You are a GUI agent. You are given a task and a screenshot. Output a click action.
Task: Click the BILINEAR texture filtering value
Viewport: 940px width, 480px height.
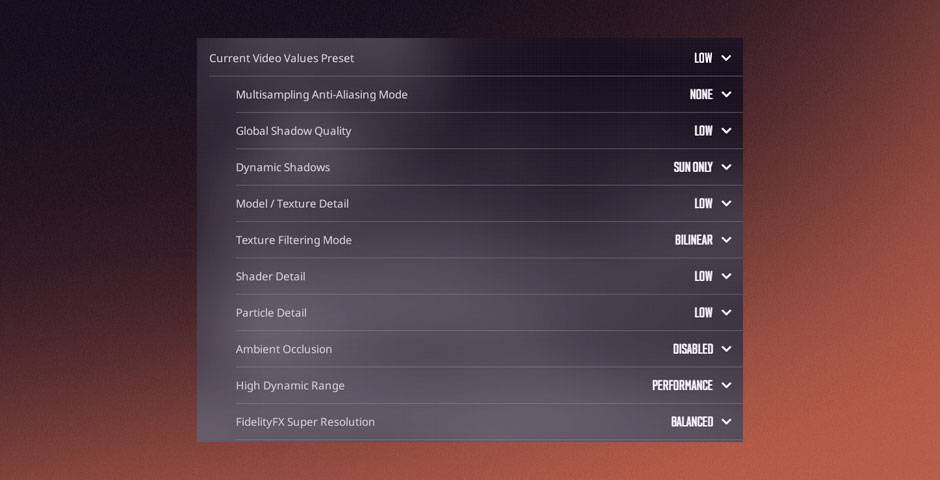coord(694,240)
